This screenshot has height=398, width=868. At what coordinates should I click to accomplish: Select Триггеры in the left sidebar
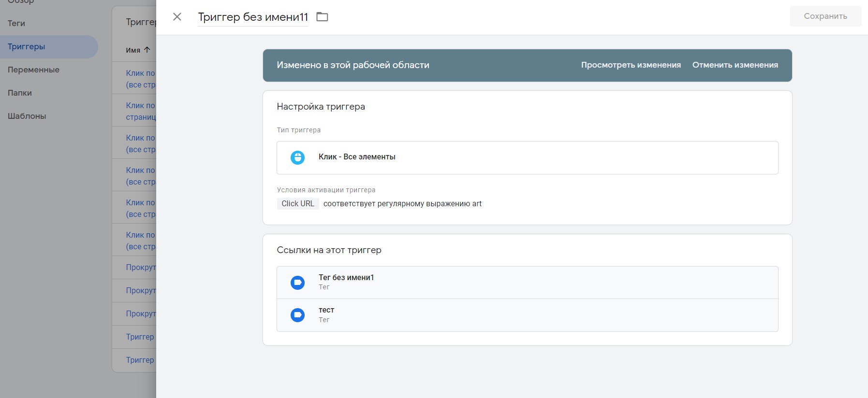coord(27,47)
